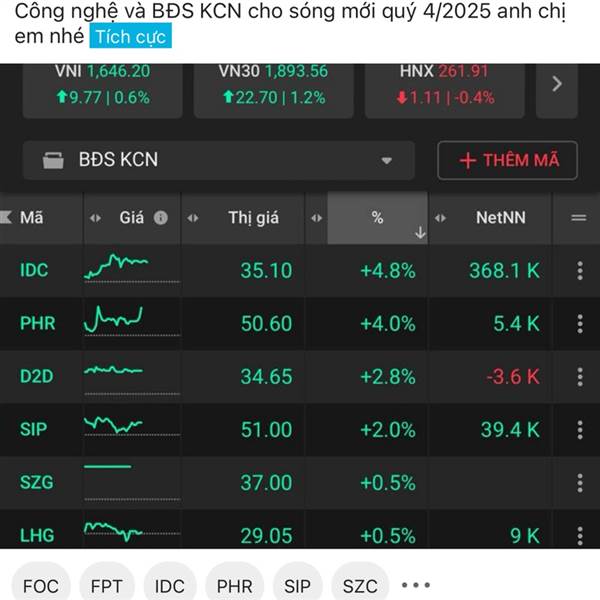
Task: Click the THÊM MÃ button
Action: (x=508, y=160)
